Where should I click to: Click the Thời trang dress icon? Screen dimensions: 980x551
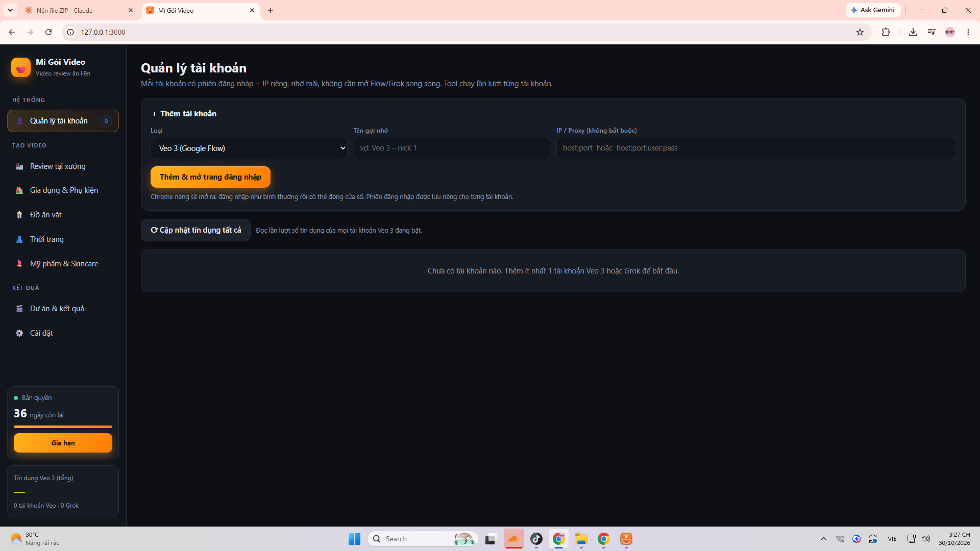point(19,239)
